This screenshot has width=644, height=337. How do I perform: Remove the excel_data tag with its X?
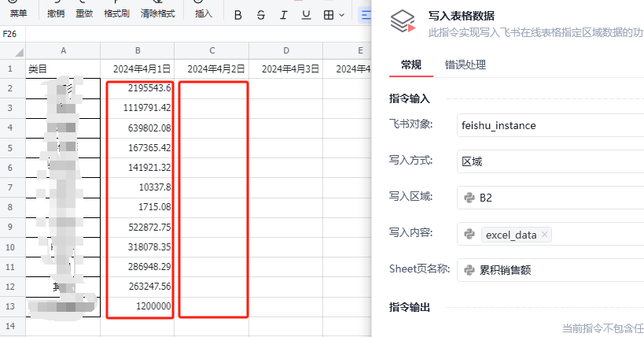(545, 234)
